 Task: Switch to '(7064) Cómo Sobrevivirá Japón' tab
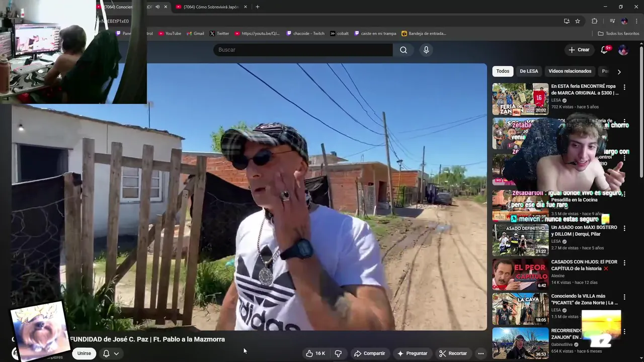click(x=211, y=7)
